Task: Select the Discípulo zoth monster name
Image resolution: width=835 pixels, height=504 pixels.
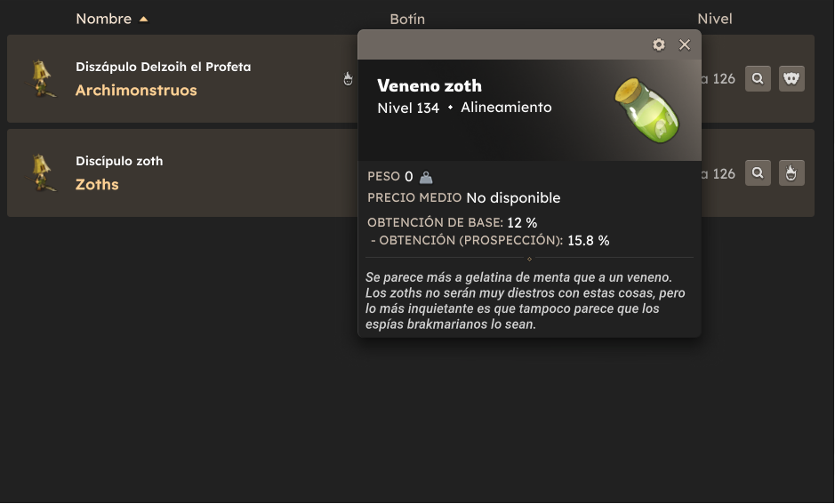Action: coord(119,161)
